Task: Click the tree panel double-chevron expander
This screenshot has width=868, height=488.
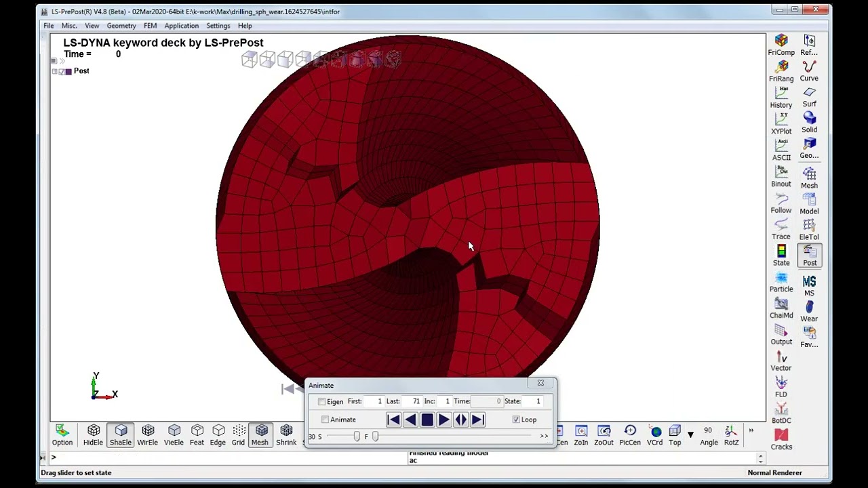Action: pyautogui.click(x=62, y=61)
